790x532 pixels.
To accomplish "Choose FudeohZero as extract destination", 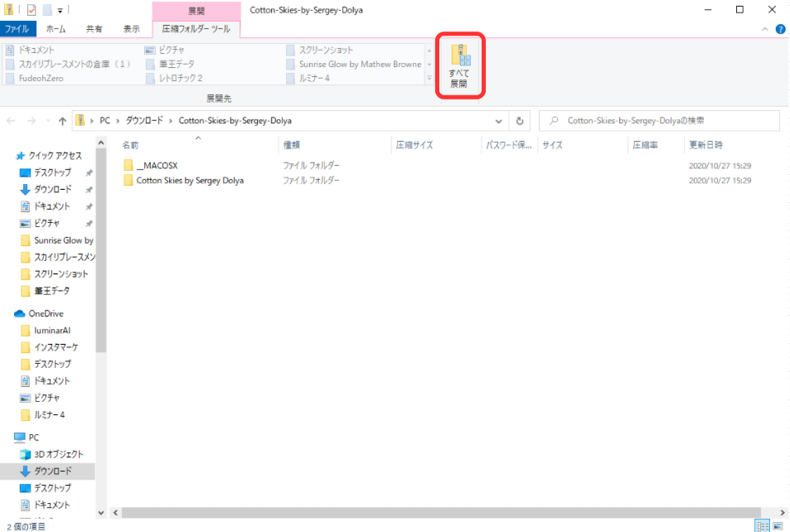I will coord(35,78).
